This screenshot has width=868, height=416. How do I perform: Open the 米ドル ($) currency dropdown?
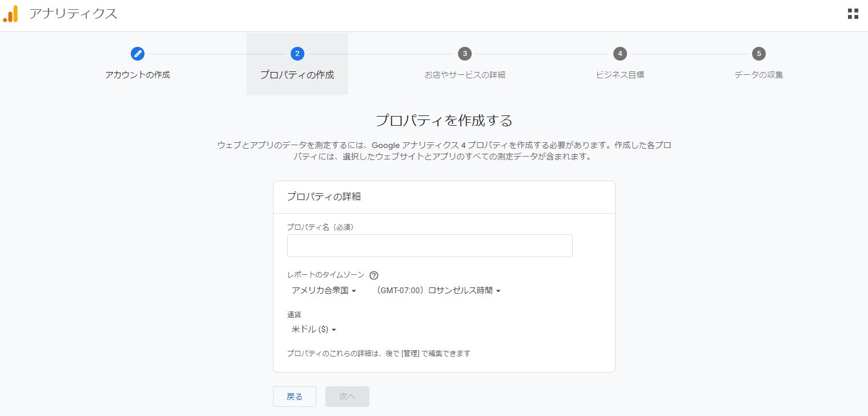(x=314, y=329)
